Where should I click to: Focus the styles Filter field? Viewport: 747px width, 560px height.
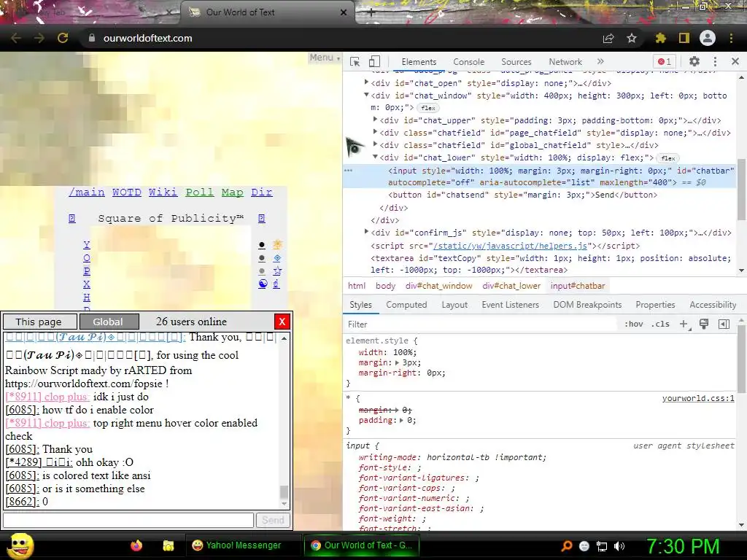(481, 324)
